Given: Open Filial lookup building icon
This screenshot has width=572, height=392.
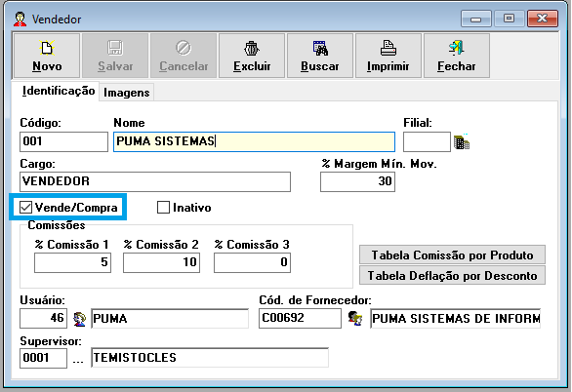Looking at the screenshot, I should click(x=462, y=141).
